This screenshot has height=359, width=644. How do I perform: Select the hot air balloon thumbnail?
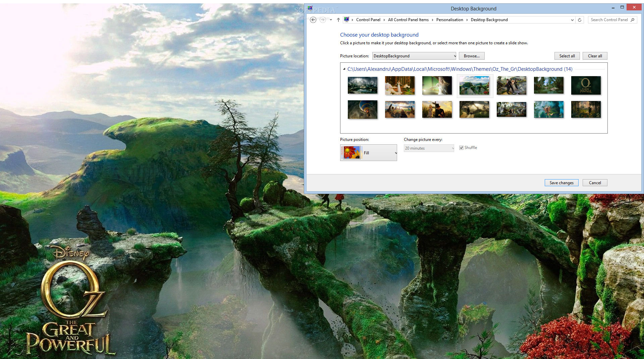(363, 109)
